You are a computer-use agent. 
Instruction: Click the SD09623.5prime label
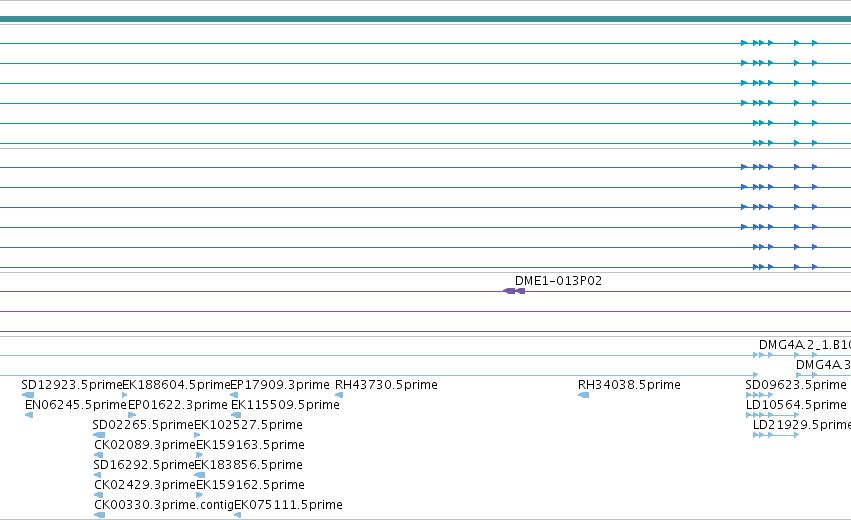pos(796,385)
